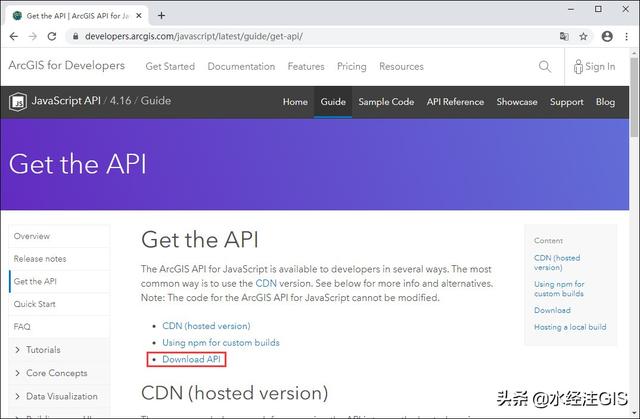Image resolution: width=640 pixels, height=419 pixels.
Task: Click Download in Content panel
Action: 552,310
